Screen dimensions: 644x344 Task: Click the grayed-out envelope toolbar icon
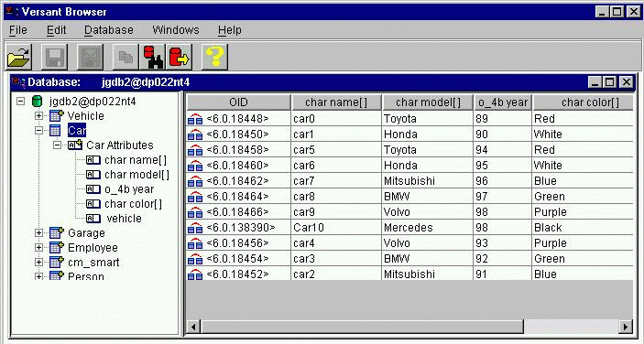90,57
